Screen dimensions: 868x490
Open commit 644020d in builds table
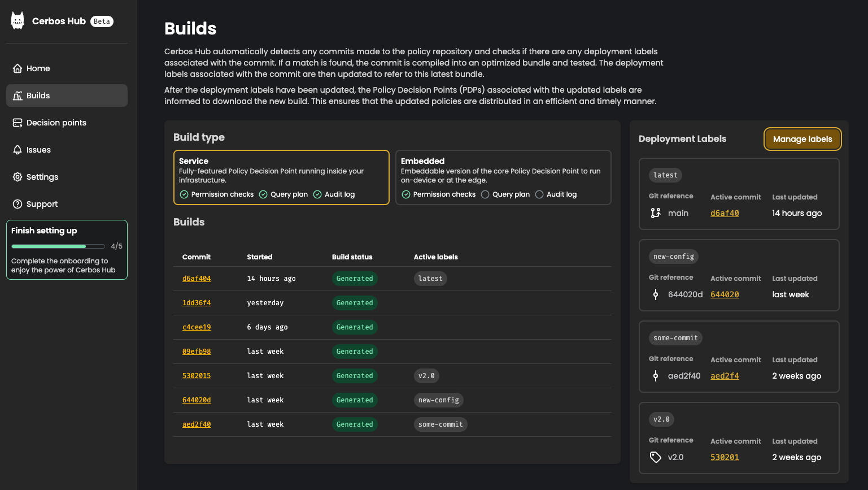(197, 400)
